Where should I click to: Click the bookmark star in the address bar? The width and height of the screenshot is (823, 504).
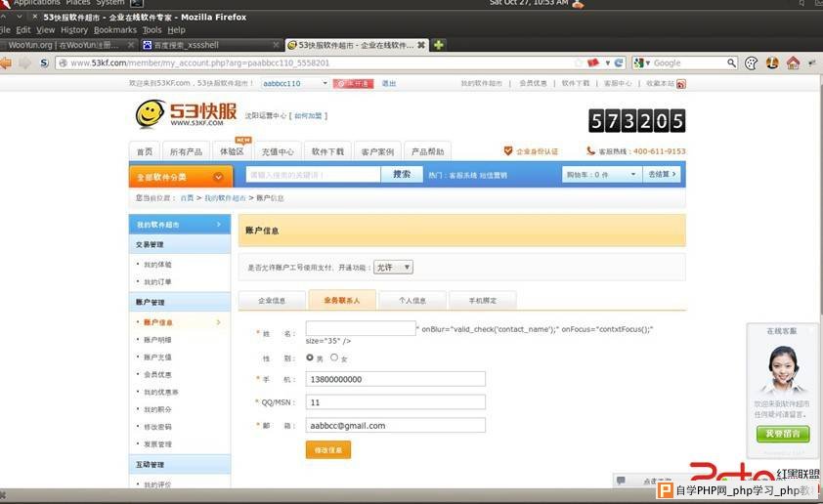click(x=579, y=63)
